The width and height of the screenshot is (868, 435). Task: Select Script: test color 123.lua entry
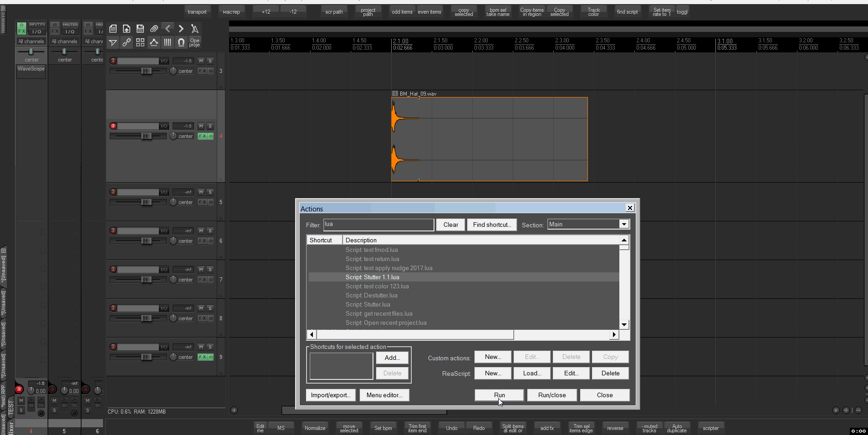pyautogui.click(x=377, y=286)
